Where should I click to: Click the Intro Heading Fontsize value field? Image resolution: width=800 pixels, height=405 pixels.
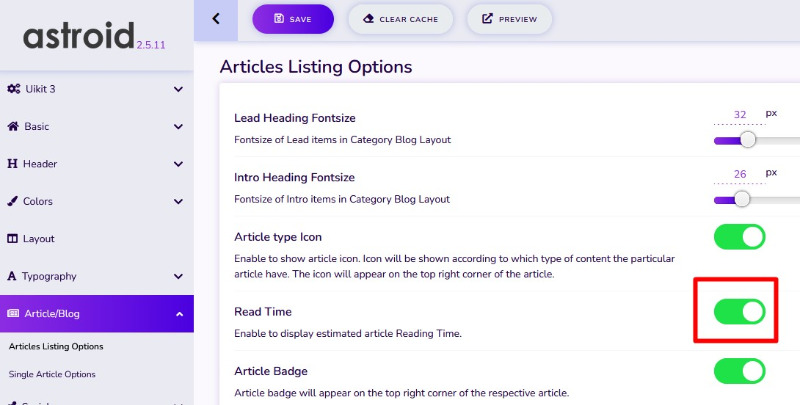coord(740,174)
